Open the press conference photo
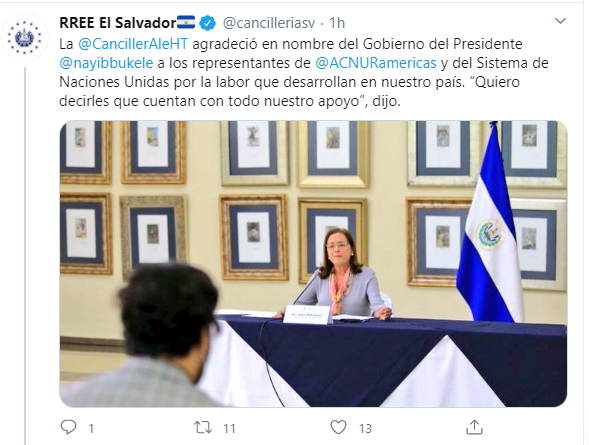The width and height of the screenshot is (589, 445). click(x=313, y=264)
